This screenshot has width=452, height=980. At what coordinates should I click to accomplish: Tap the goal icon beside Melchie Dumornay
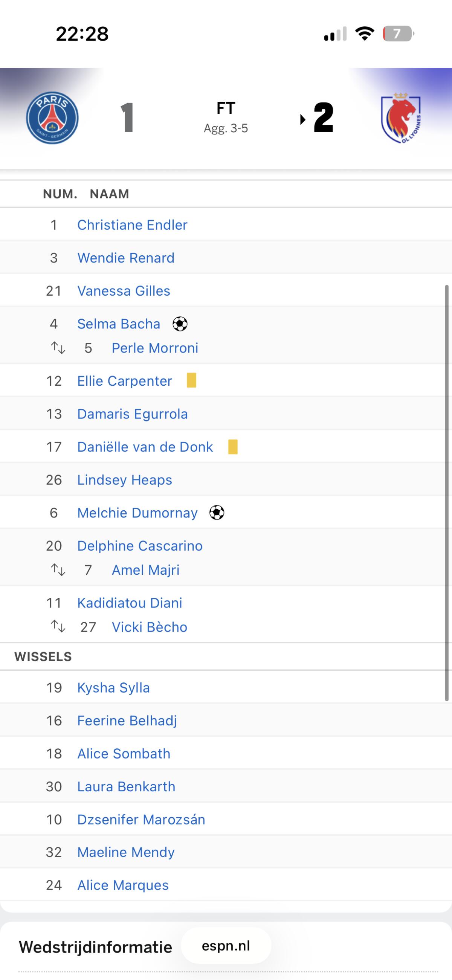pos(217,513)
